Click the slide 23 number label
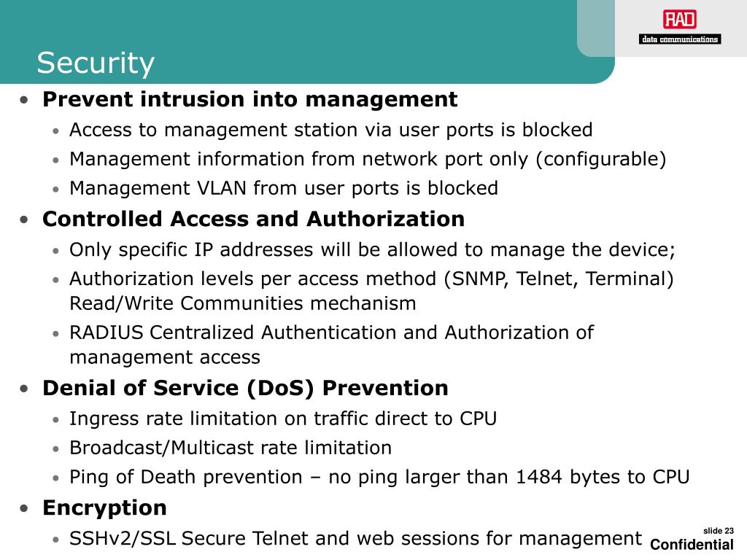The height and width of the screenshot is (560, 747). click(719, 531)
